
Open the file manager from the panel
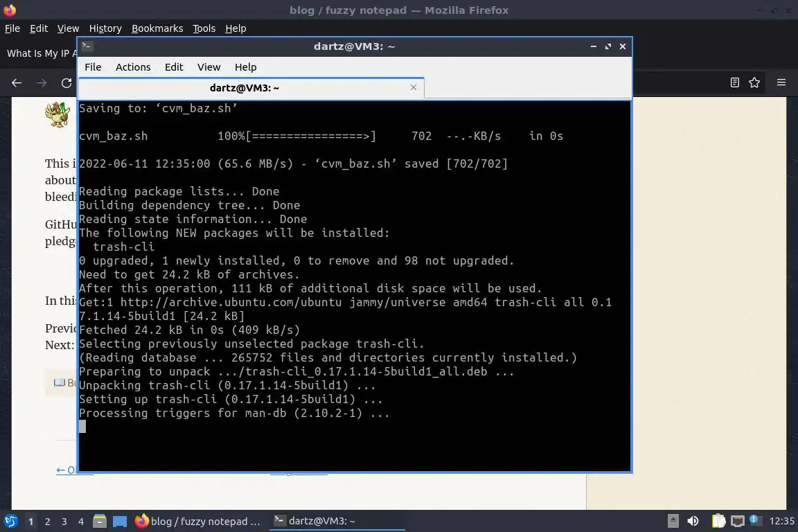tap(100, 522)
